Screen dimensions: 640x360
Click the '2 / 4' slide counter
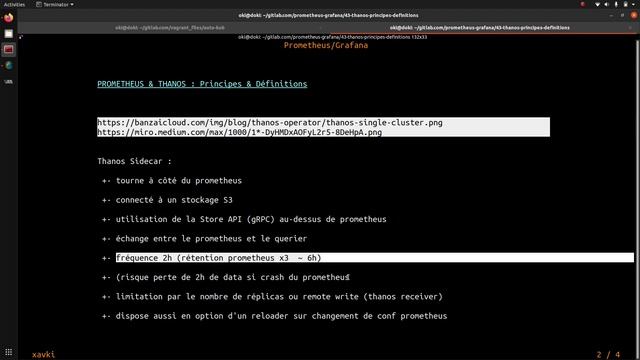click(x=608, y=354)
